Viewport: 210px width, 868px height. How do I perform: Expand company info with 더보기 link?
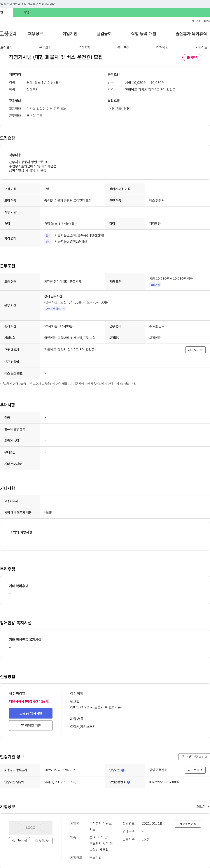coord(203,807)
